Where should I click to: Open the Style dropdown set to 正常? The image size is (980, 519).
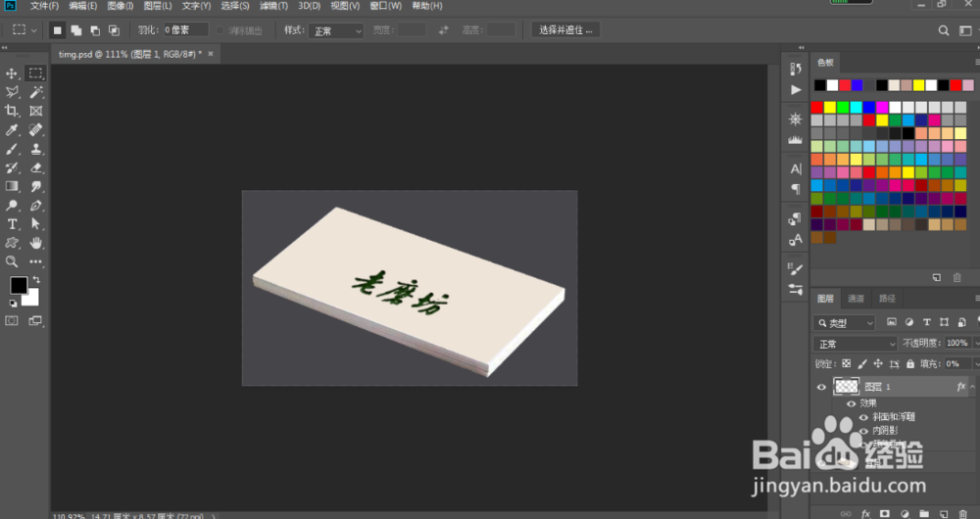coord(336,30)
